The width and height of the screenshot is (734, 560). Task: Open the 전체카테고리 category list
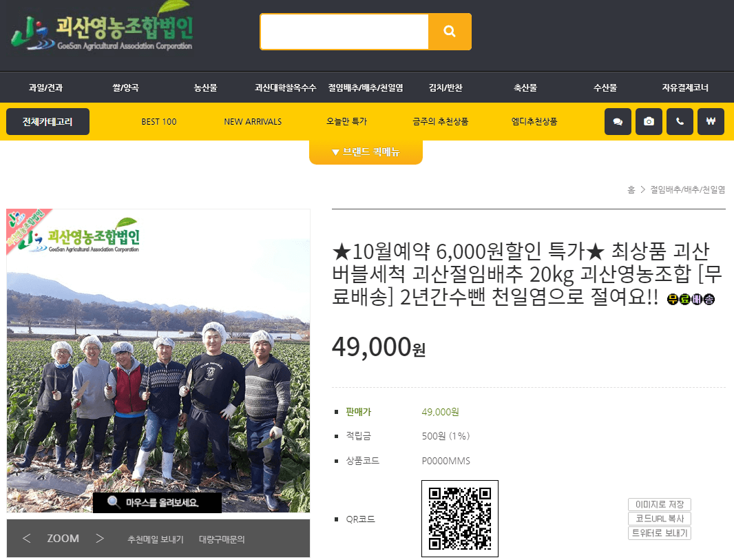click(47, 121)
